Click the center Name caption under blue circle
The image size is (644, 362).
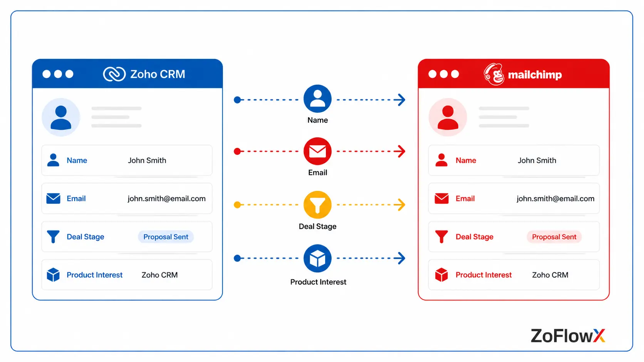point(318,120)
